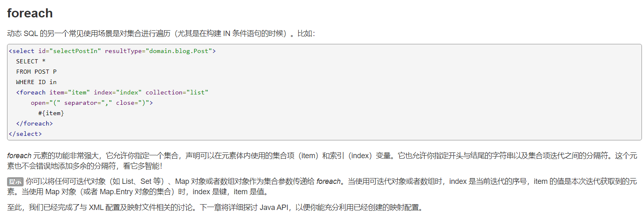Click the #{item} placeholder in code
This screenshot has height=217, width=644.
(51, 113)
